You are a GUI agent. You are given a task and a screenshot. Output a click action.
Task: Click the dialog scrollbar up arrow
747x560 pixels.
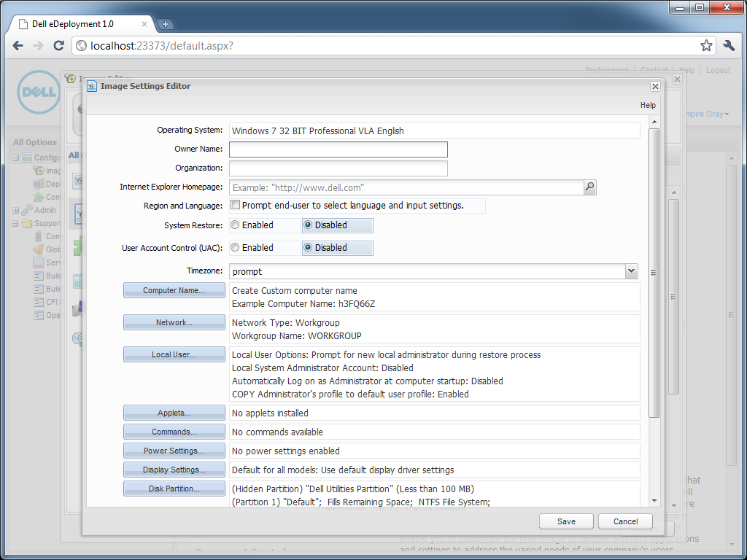[654, 122]
